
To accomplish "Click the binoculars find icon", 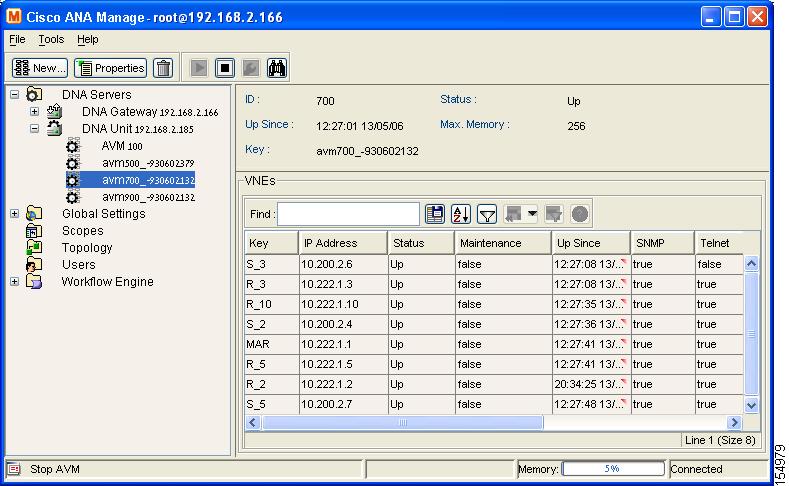I will point(277,68).
